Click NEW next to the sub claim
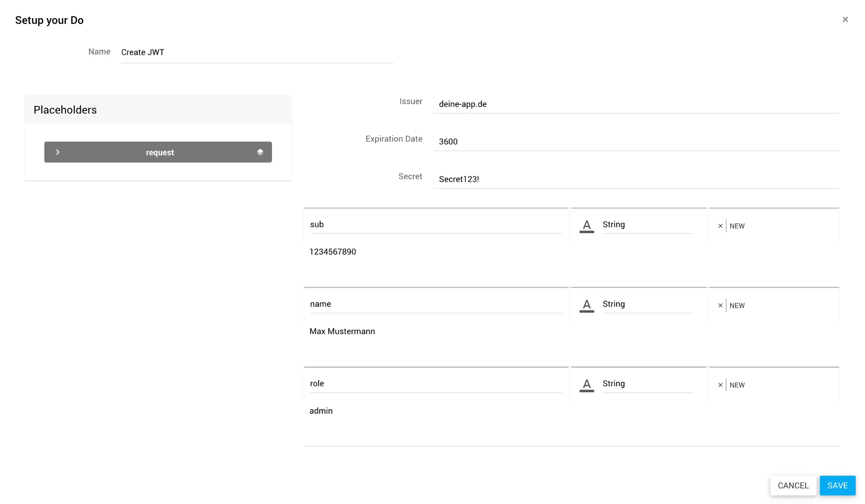The width and height of the screenshot is (865, 504). (x=737, y=226)
